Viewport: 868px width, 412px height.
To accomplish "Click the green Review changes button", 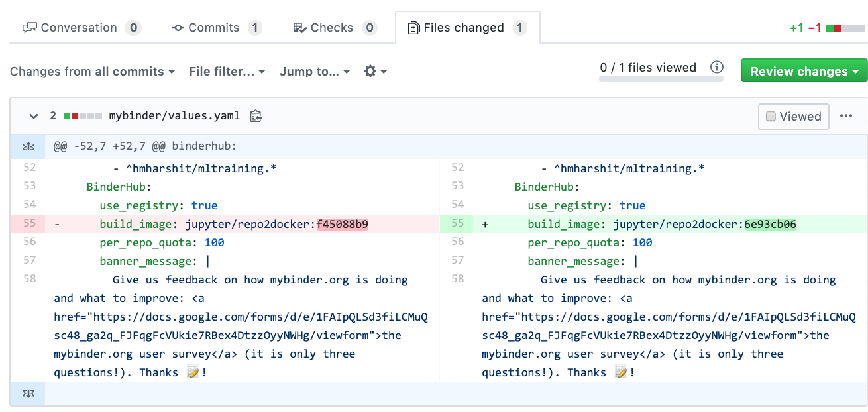I will [804, 70].
